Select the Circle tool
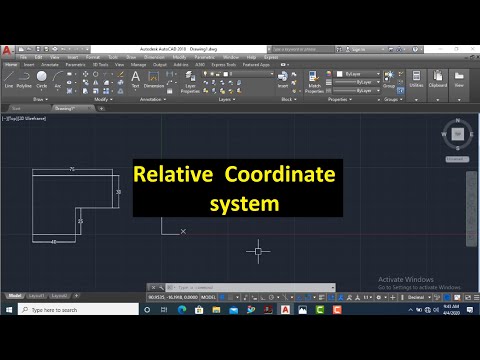The image size is (480, 360). (42, 79)
